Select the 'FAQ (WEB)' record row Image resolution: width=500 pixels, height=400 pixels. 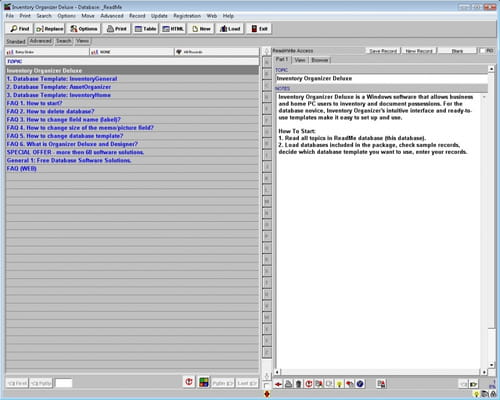click(132, 169)
